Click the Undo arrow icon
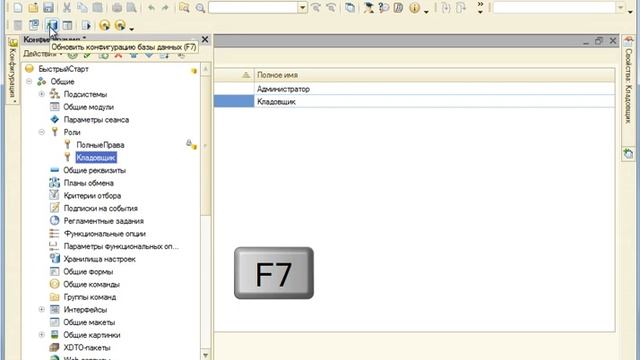 [151, 7]
